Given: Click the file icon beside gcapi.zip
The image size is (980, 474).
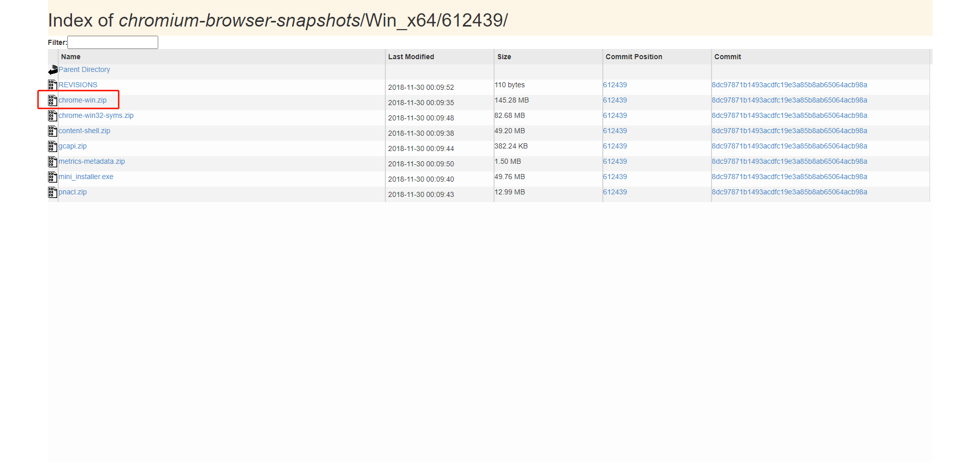Looking at the screenshot, I should click(53, 146).
